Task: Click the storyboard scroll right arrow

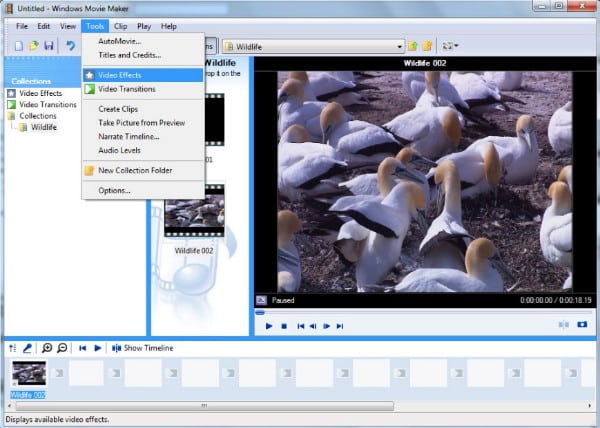Action: pos(589,405)
